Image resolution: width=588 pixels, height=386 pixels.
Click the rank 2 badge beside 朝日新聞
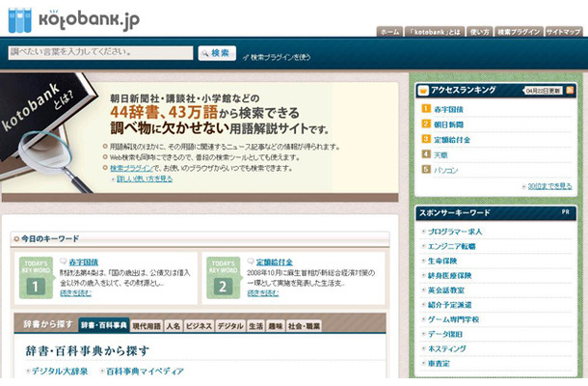pyautogui.click(x=426, y=124)
